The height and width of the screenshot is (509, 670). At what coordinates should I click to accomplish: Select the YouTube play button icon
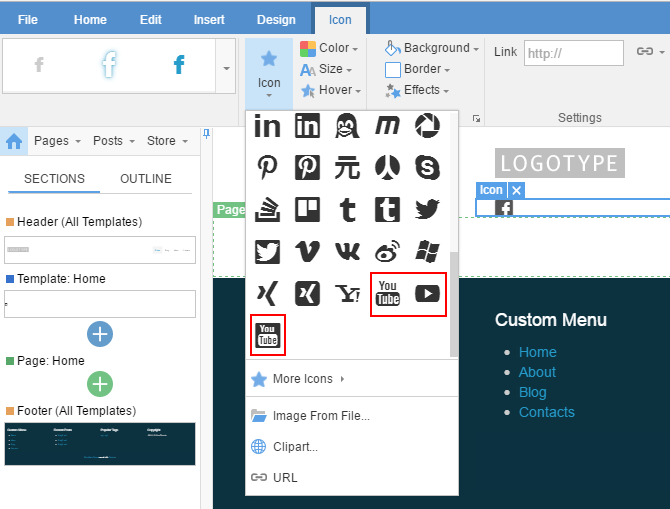click(x=427, y=293)
